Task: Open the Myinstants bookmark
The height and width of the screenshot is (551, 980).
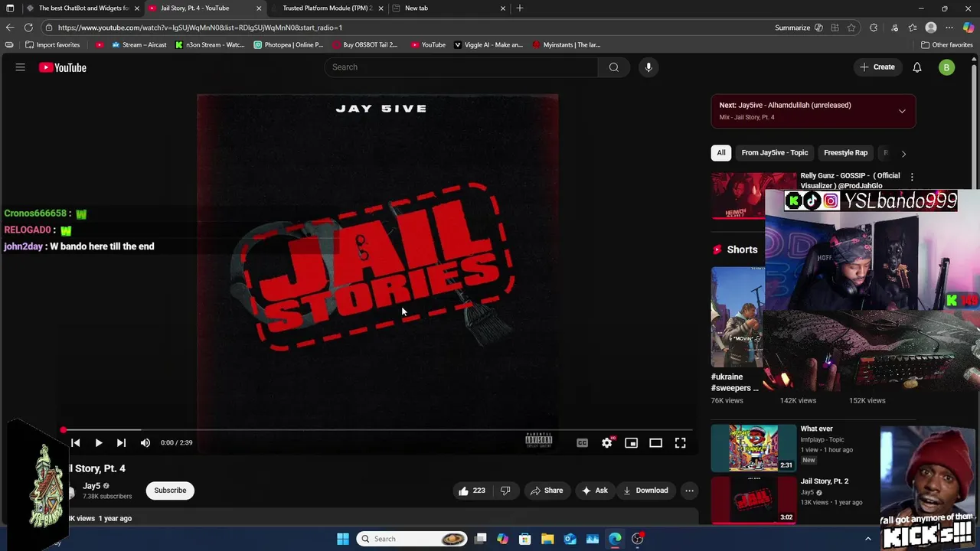Action: [566, 44]
